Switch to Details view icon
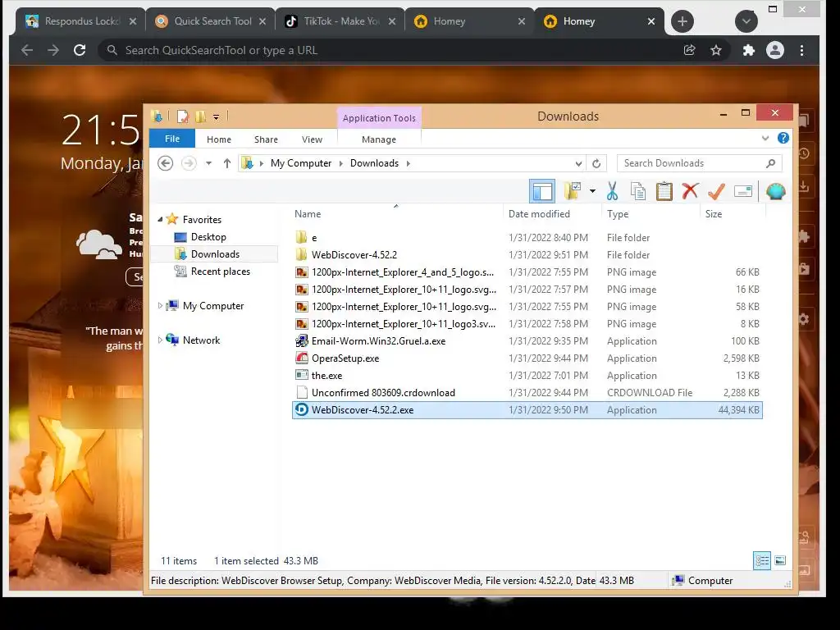Image resolution: width=840 pixels, height=630 pixels. tap(762, 561)
